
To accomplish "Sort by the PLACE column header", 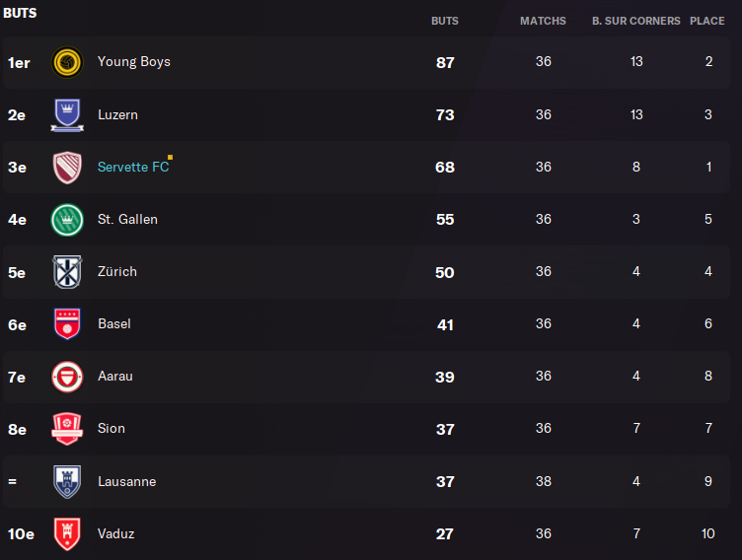I will (707, 21).
